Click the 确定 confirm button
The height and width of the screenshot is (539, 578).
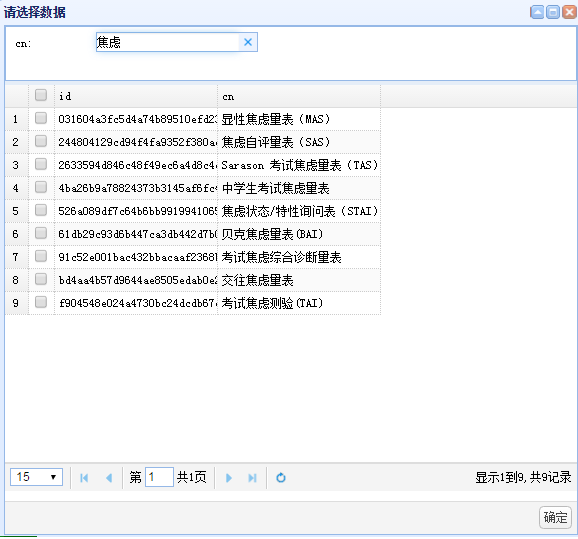click(x=555, y=517)
